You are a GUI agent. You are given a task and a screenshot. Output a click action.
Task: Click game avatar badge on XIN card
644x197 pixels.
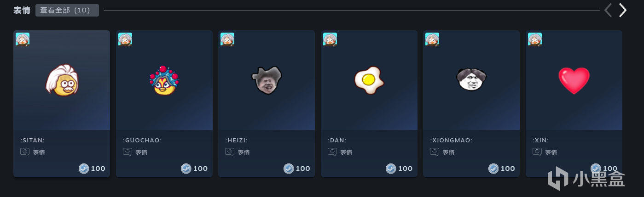coord(535,39)
